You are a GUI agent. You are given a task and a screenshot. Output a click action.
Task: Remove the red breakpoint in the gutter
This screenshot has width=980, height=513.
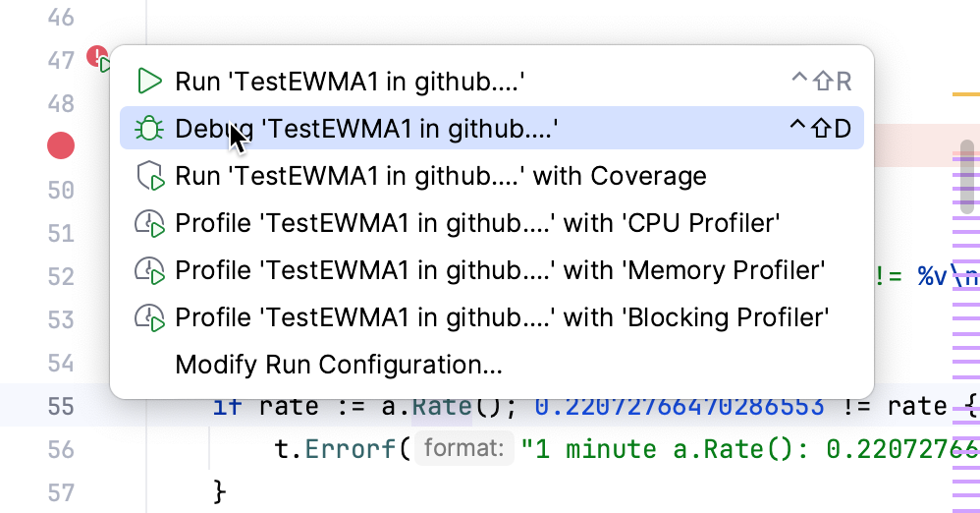coord(61,146)
